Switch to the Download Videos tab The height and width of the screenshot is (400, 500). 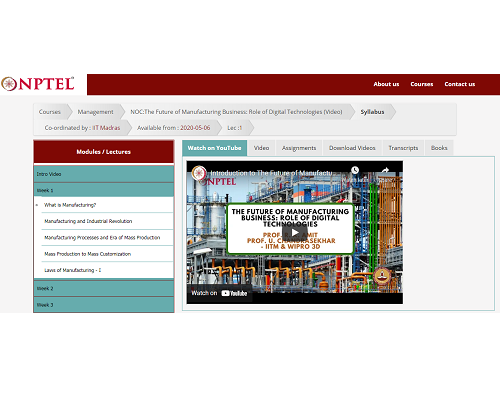(352, 148)
